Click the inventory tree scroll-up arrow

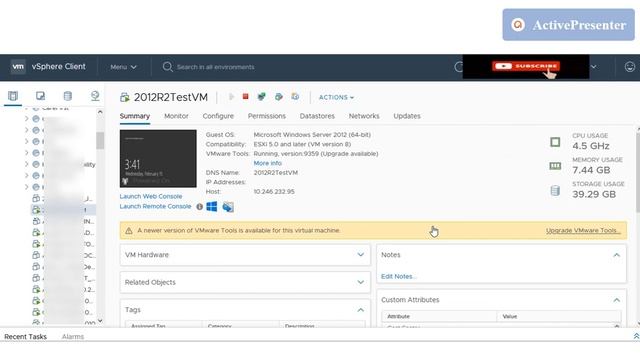[x=100, y=111]
